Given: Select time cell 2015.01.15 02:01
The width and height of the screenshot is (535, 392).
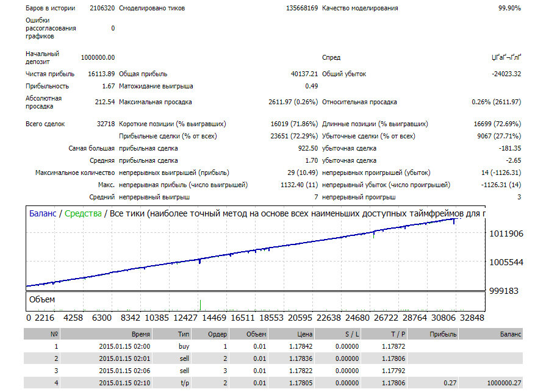Looking at the screenshot, I should point(124,358).
